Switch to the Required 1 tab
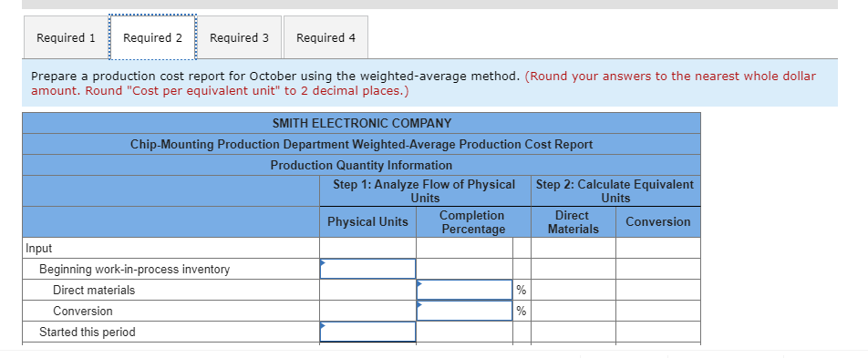The width and height of the screenshot is (868, 358). 66,37
